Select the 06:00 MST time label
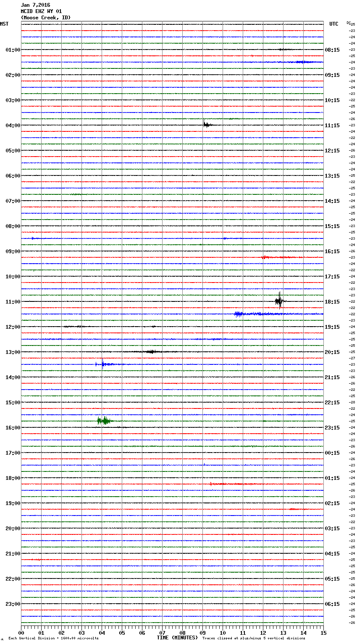This screenshot has height=644, width=357. click(13, 176)
